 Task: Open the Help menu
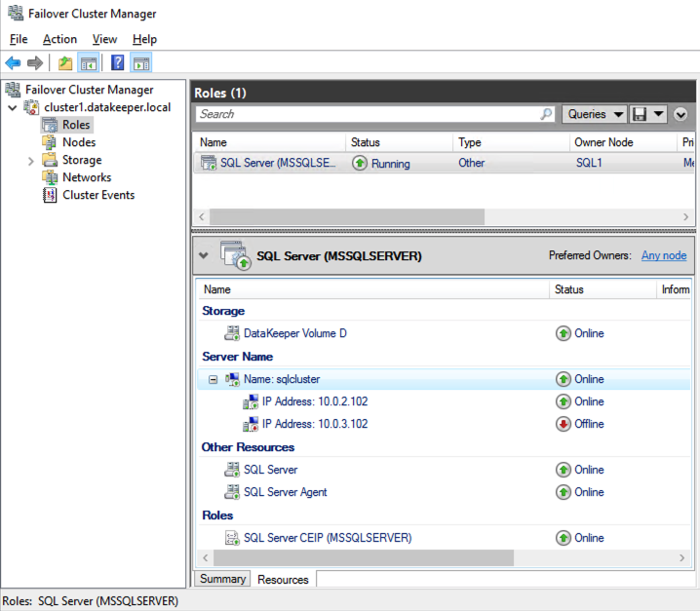click(144, 39)
